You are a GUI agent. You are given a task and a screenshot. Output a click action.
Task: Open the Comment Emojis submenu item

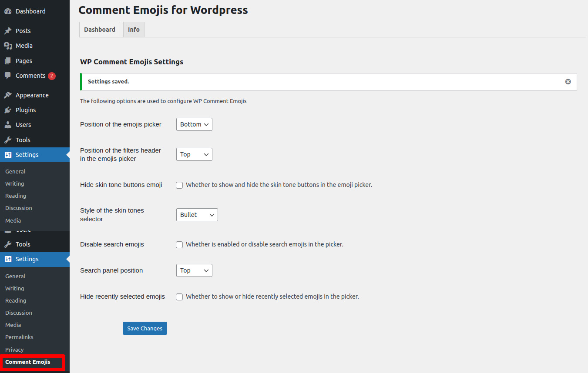pyautogui.click(x=28, y=362)
